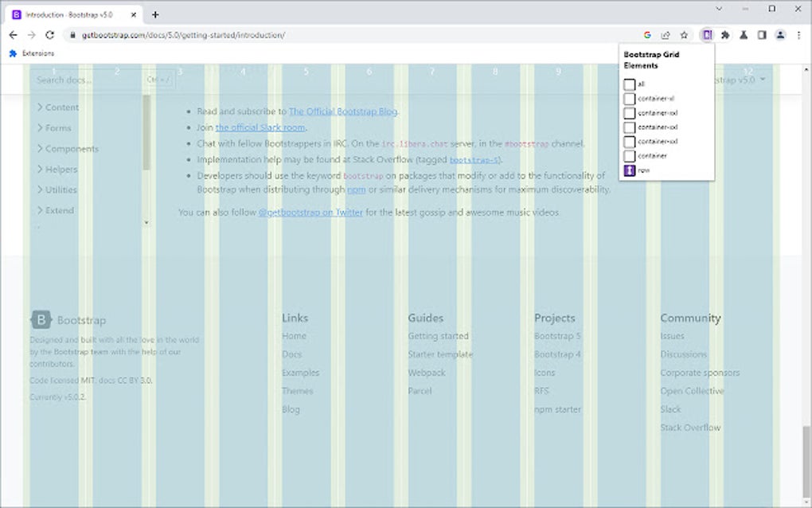Viewport: 812px width, 508px height.
Task: Click the site lock icon
Action: click(72, 35)
